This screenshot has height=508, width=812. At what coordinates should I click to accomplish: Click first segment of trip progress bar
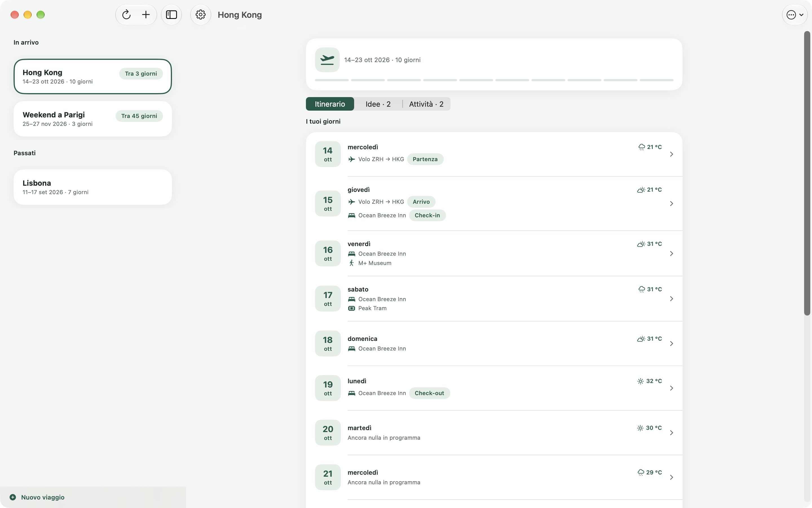(x=332, y=80)
